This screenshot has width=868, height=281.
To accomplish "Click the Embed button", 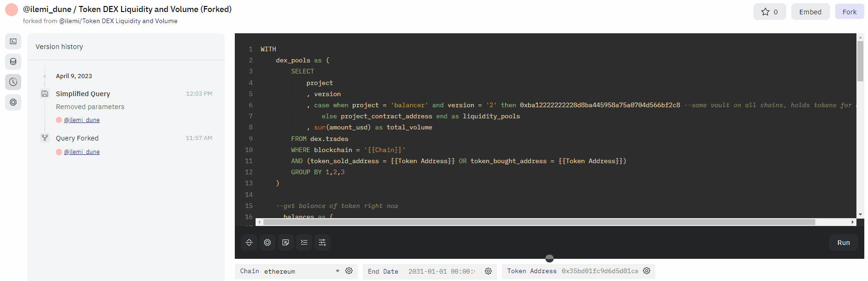I will click(810, 12).
